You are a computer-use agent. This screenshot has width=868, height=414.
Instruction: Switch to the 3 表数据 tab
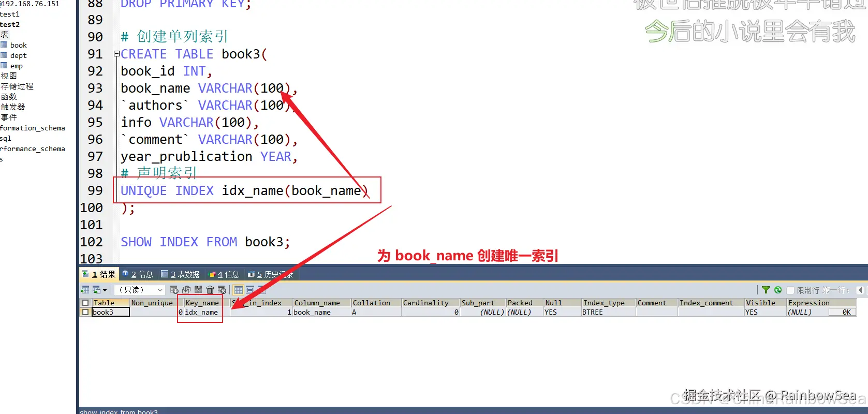coord(180,274)
